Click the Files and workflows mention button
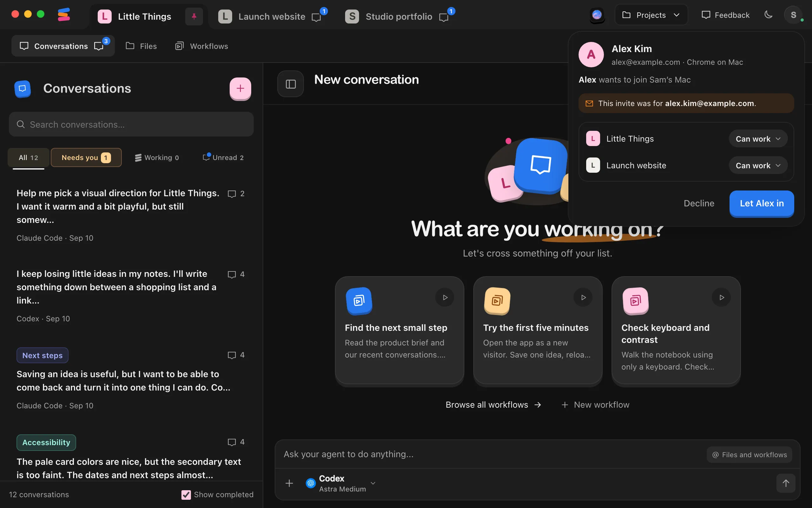 pyautogui.click(x=749, y=455)
